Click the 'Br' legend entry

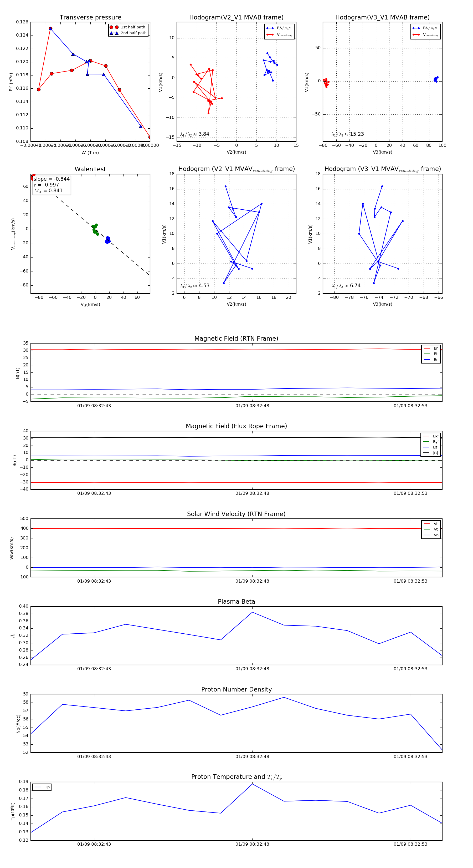pos(431,348)
